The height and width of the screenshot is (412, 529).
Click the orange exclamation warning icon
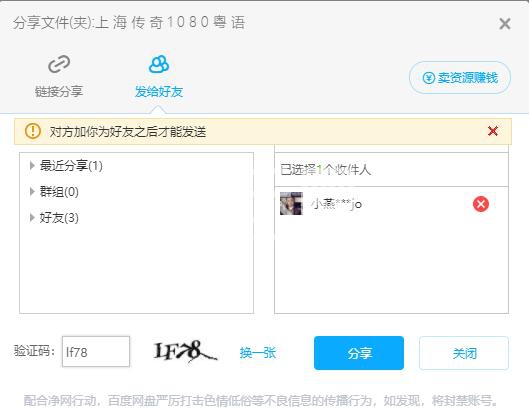(33, 131)
